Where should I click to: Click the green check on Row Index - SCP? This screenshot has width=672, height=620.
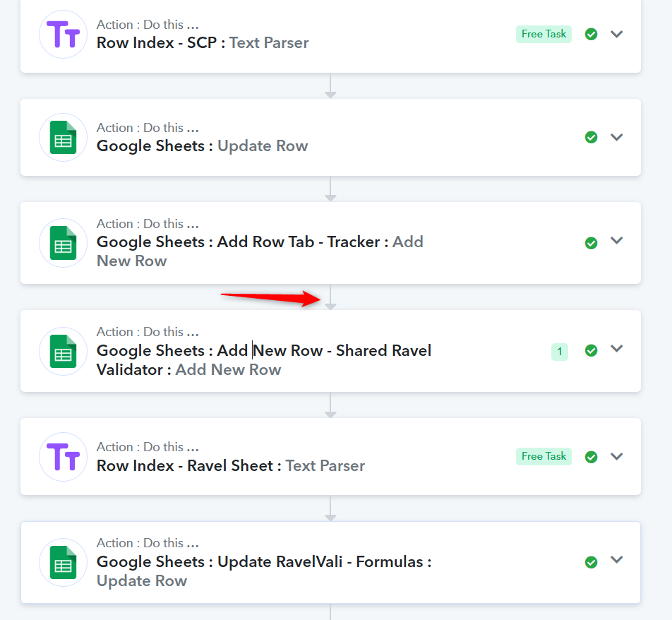pyautogui.click(x=591, y=35)
